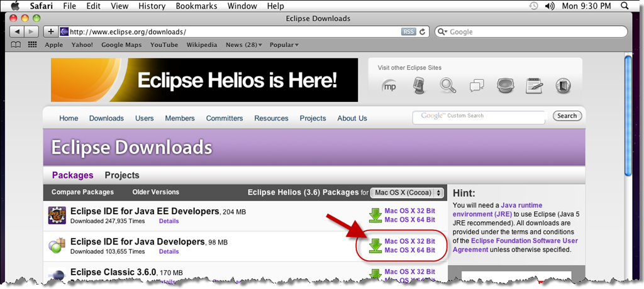Viewport: 644px width, 289px height.
Task: Open the magnifying glass Eclipse site icon
Action: (x=448, y=85)
